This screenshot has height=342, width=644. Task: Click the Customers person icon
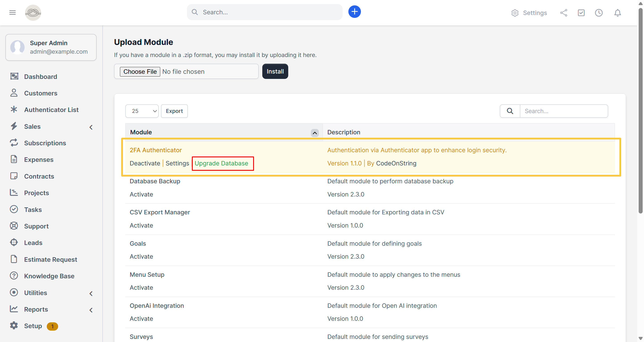[14, 93]
